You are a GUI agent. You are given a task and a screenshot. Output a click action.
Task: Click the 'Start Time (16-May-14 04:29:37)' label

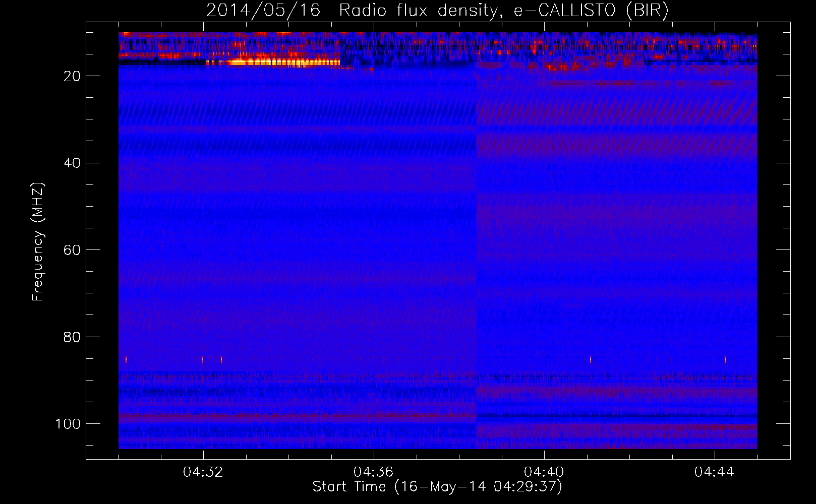437,487
